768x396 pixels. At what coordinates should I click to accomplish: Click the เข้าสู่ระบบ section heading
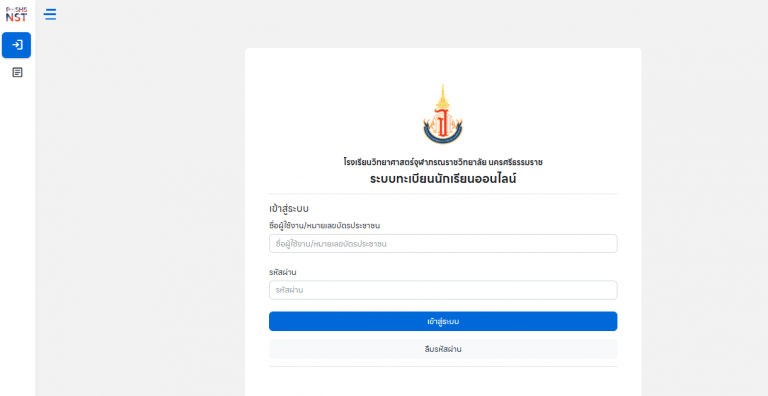(288, 209)
